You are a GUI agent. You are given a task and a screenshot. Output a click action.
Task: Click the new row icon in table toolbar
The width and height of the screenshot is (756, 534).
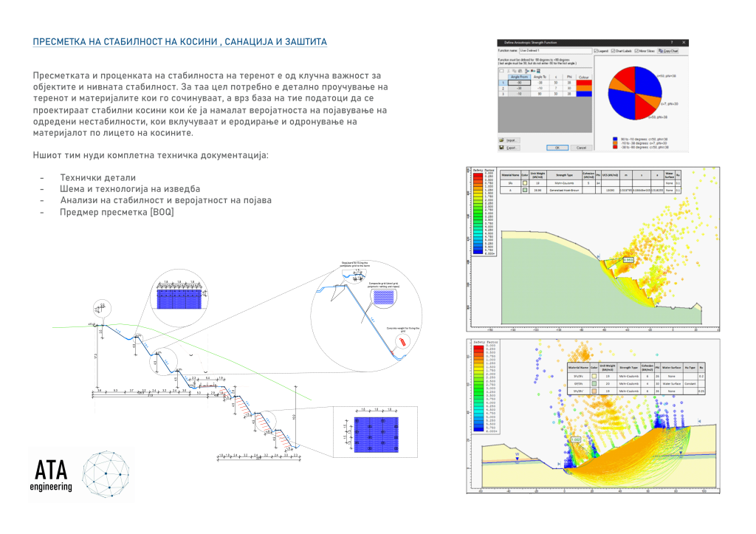[x=501, y=69]
